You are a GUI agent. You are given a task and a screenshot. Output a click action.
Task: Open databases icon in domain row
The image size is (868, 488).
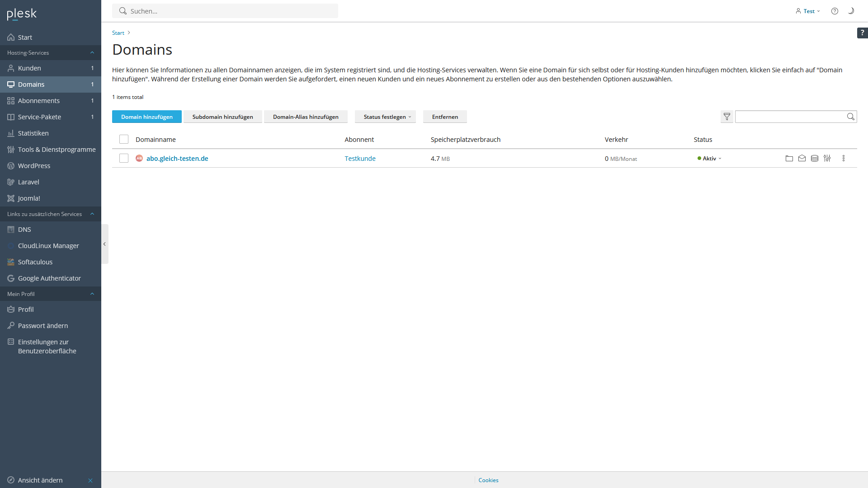click(x=815, y=159)
